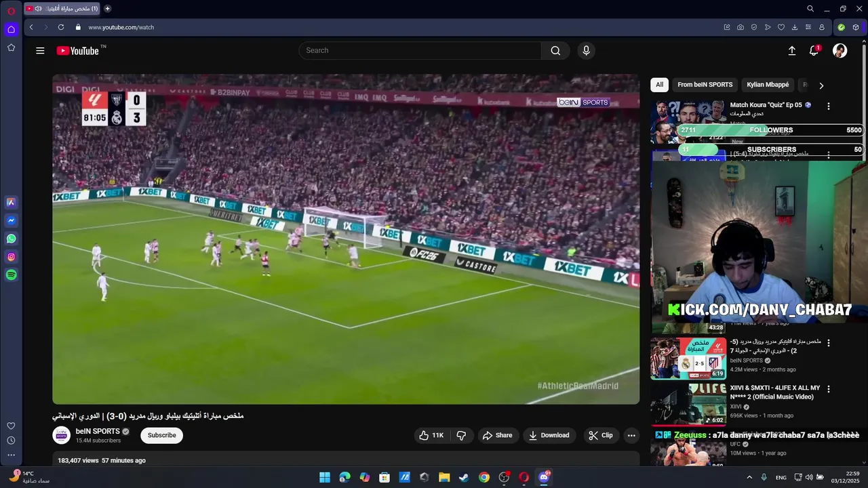
Task: Download the video with the Download button
Action: click(x=549, y=435)
